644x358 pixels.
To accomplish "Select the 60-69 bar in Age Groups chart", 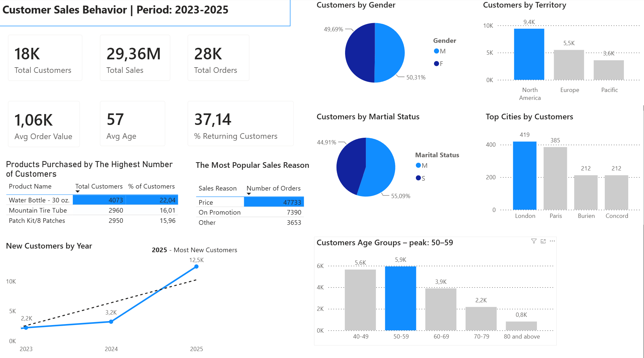I will 441,309.
